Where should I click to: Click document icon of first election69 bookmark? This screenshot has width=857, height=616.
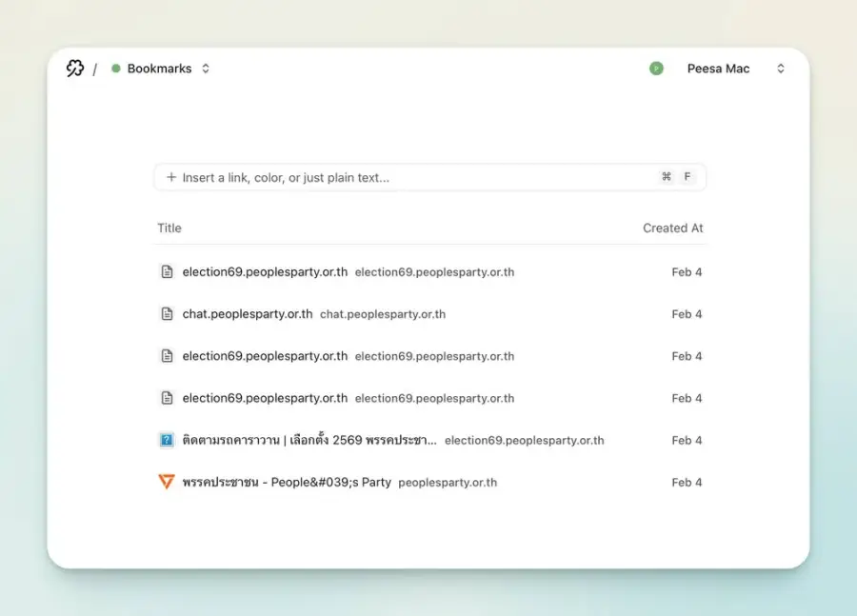coord(167,271)
